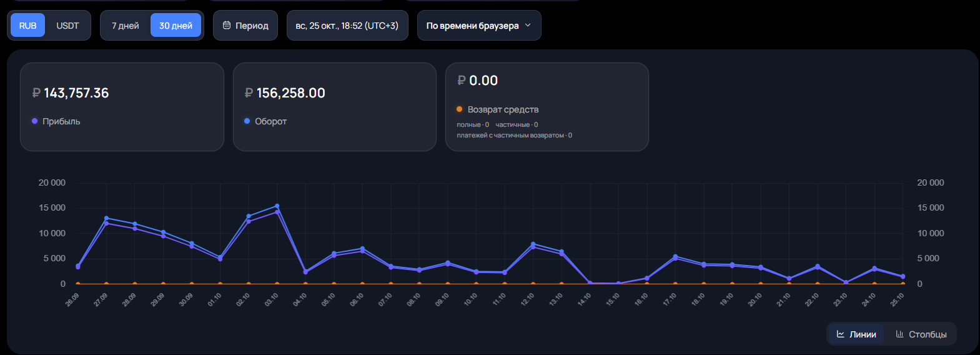Click the частичные · 0 text
This screenshot has height=355, width=980.
[517, 125]
